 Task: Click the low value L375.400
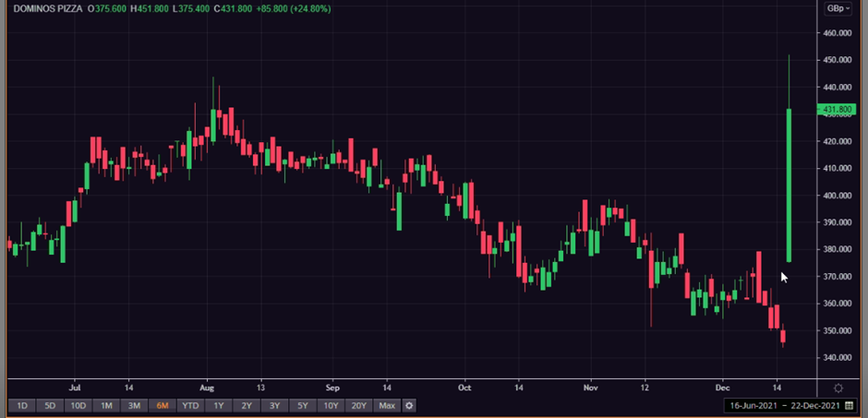click(190, 9)
